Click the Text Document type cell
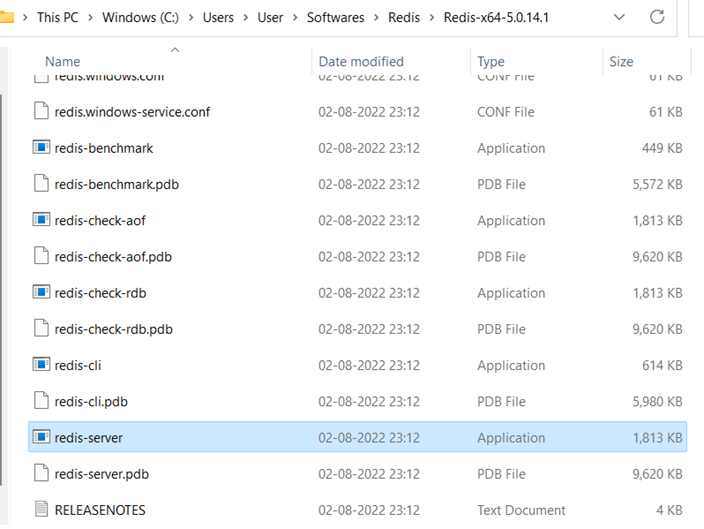The image size is (704, 529). point(521,510)
